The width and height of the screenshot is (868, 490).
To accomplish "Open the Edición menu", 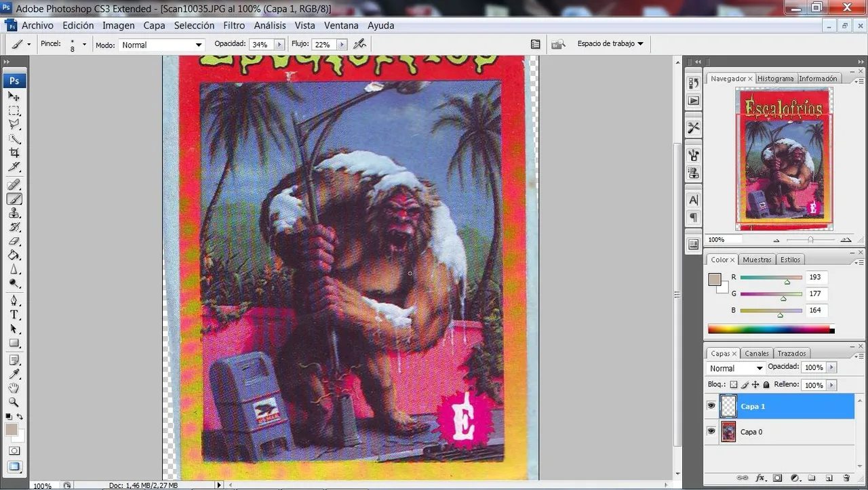I will click(x=78, y=25).
